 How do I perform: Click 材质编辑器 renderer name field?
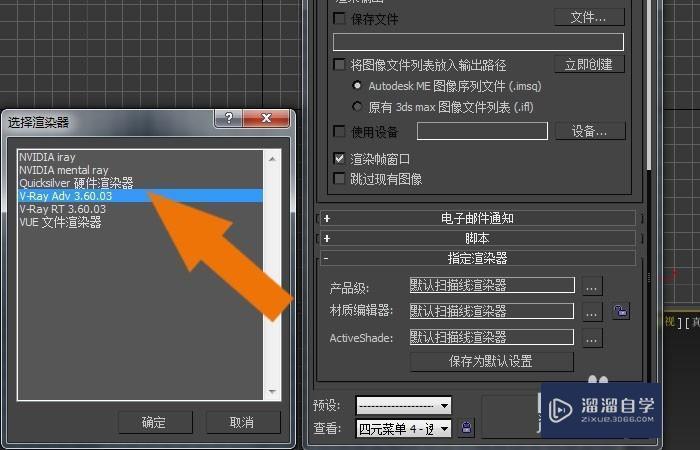pyautogui.click(x=492, y=311)
